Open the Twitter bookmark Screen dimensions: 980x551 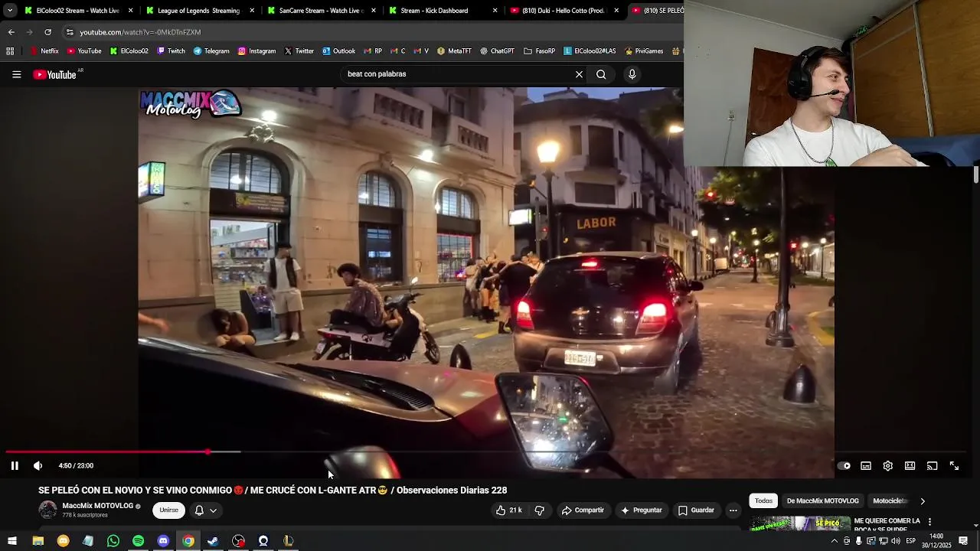299,51
